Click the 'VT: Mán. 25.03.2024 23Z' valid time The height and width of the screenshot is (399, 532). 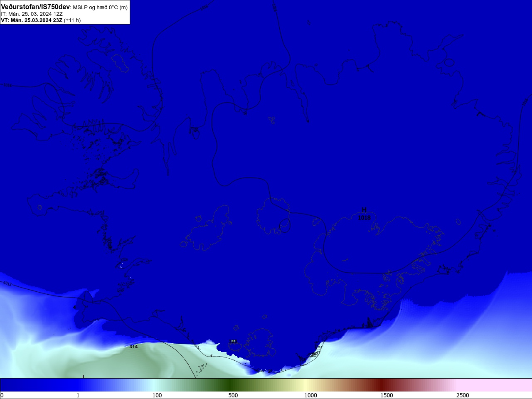pos(32,20)
